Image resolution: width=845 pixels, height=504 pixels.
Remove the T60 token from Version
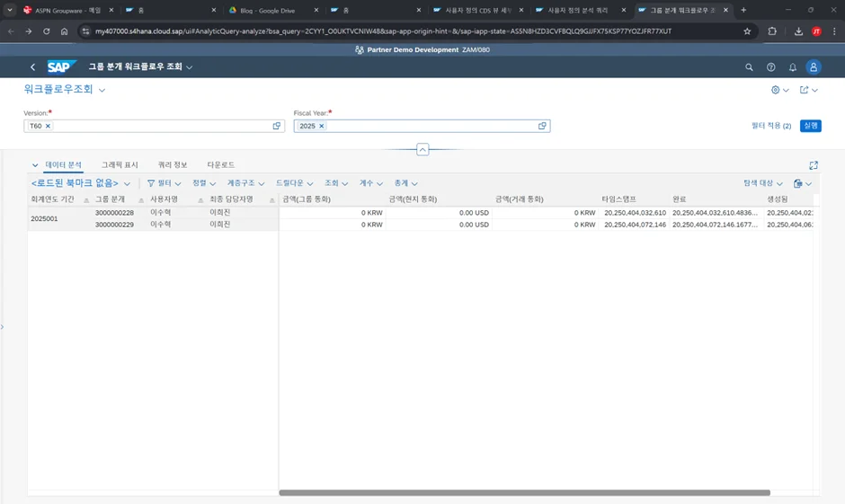pyautogui.click(x=49, y=127)
